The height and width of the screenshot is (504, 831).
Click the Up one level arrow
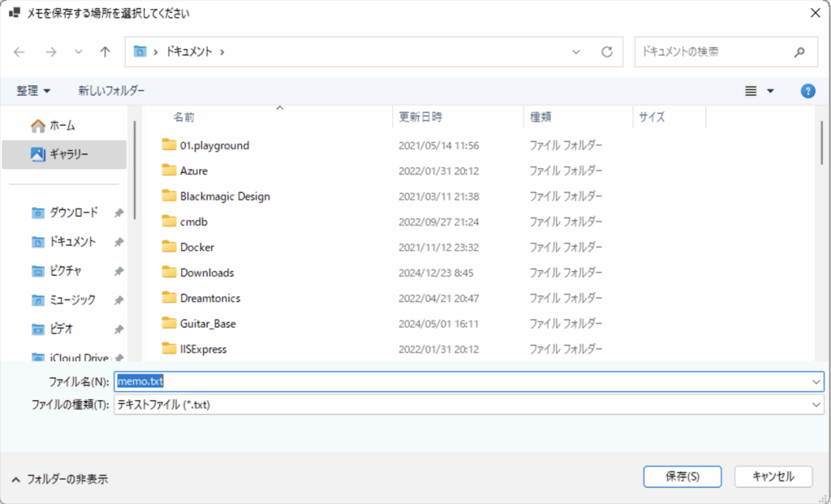(x=105, y=52)
